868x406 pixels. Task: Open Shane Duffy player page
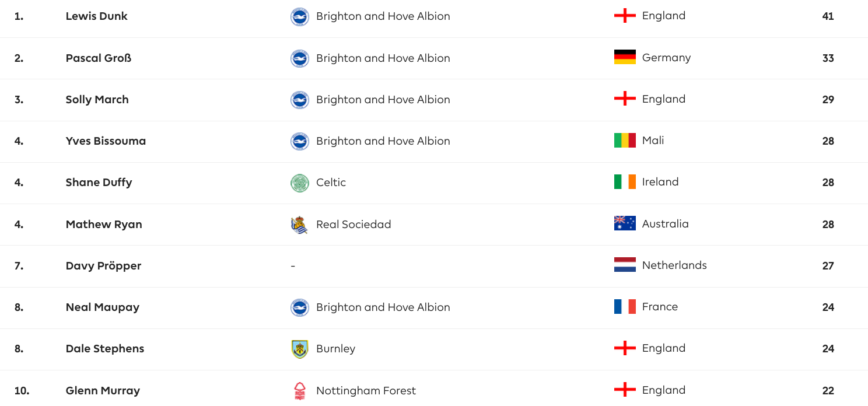99,183
